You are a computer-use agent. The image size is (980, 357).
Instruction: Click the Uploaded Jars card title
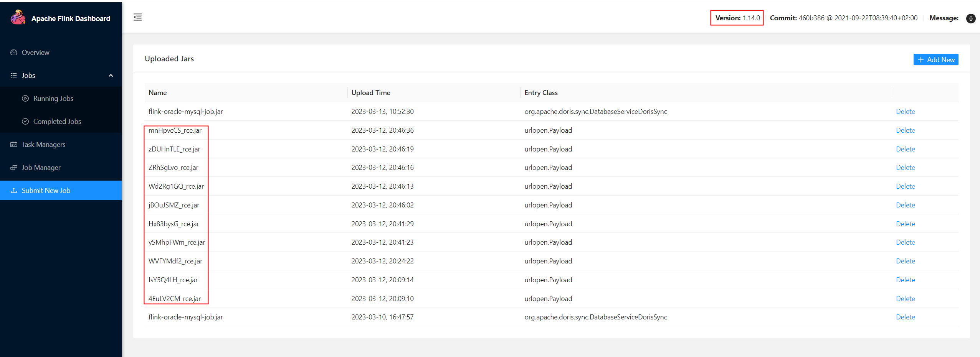(x=169, y=59)
